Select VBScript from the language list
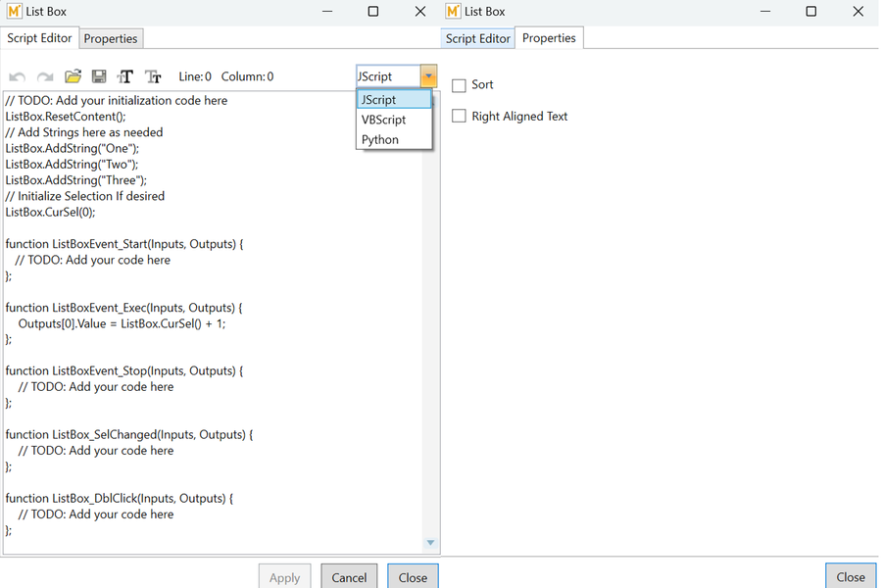This screenshot has height=588, width=882. click(383, 120)
